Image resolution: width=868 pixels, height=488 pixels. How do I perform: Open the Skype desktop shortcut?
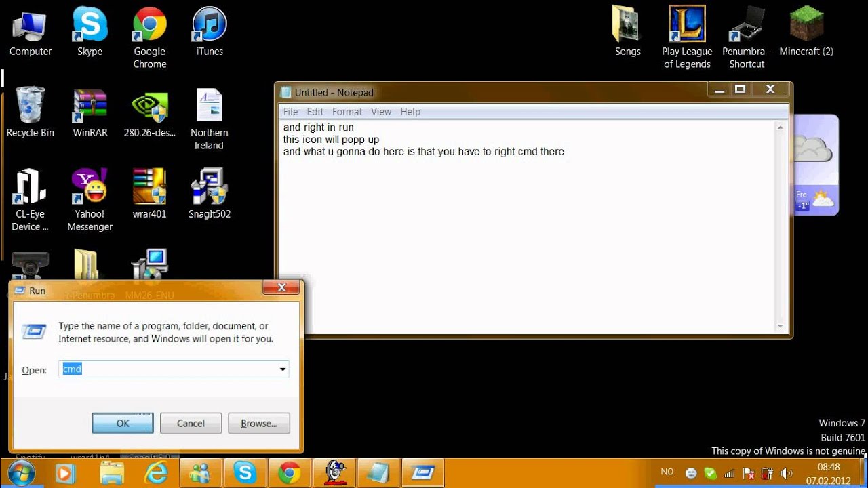point(90,33)
